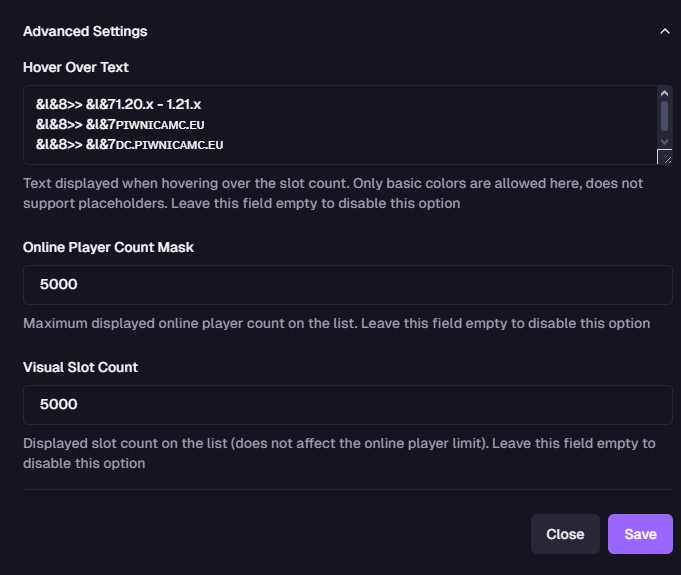This screenshot has width=681, height=575.
Task: Click the displayed slot count description
Action: pos(340,453)
